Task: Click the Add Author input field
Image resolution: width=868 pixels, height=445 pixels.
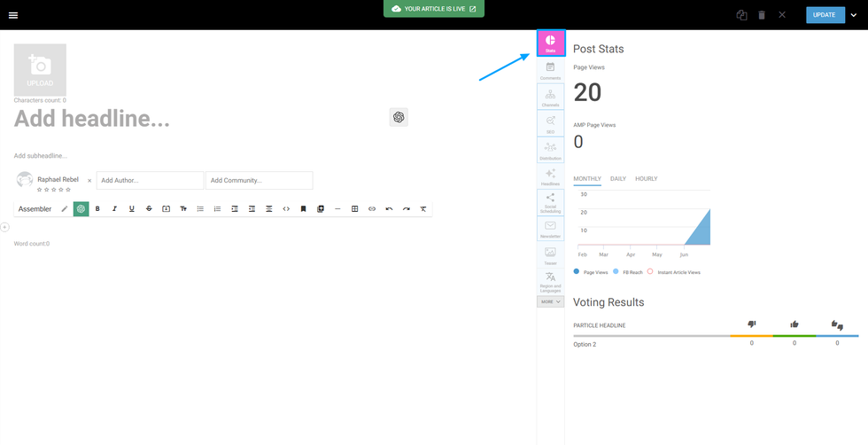Action: pyautogui.click(x=150, y=180)
